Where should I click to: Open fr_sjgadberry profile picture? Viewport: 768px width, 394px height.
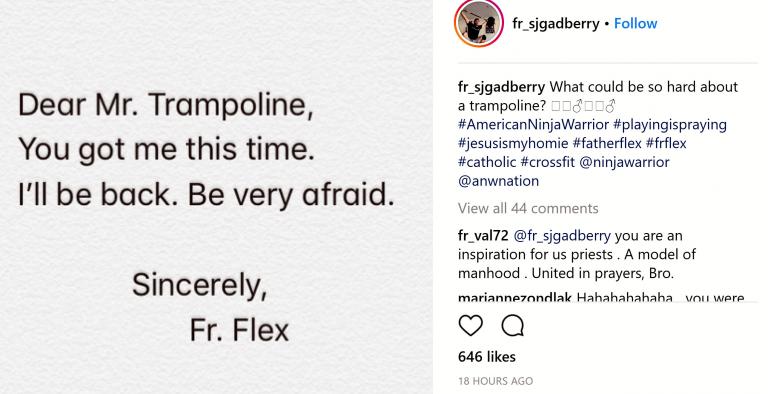pos(479,24)
